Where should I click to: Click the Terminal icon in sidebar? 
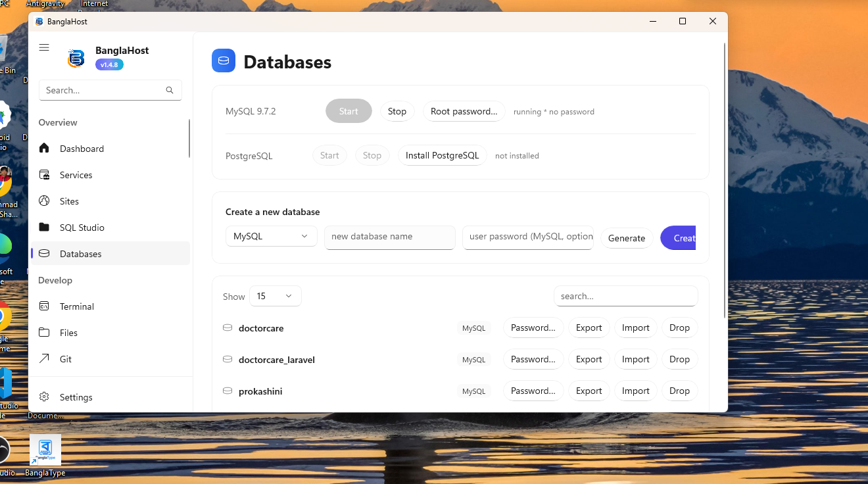44,306
